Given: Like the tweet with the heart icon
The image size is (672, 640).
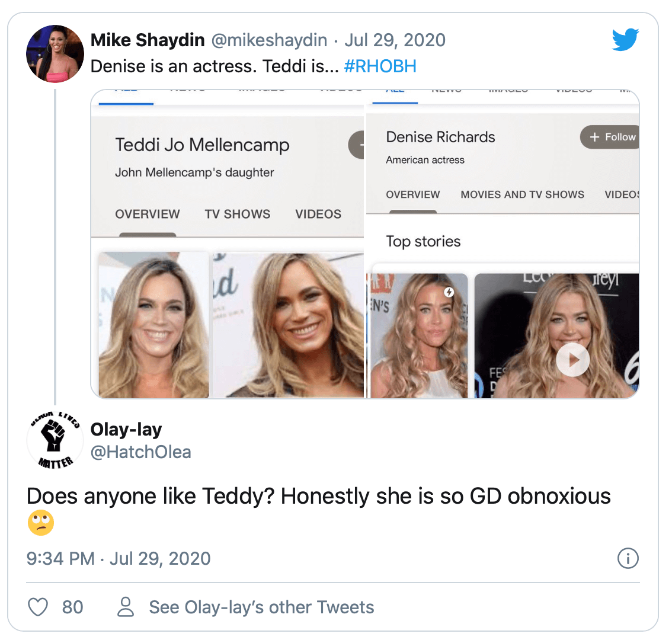Looking at the screenshot, I should pos(39,607).
